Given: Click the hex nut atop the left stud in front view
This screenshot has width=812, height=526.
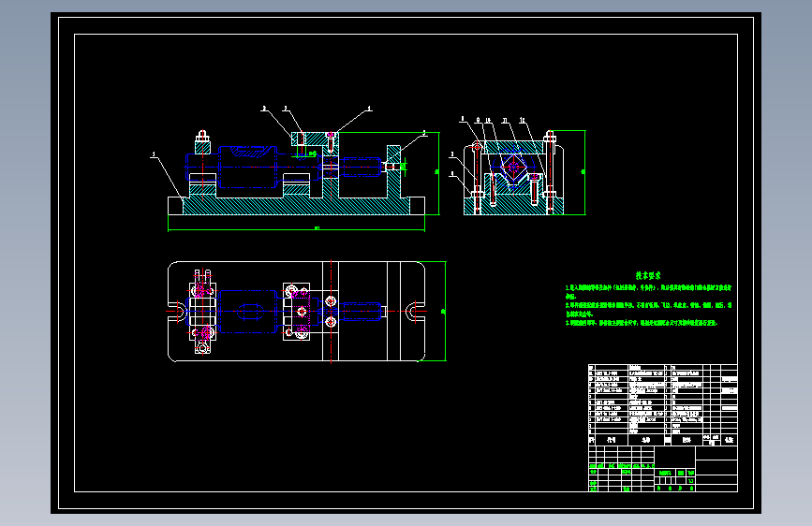Looking at the screenshot, I should pyautogui.click(x=202, y=138).
